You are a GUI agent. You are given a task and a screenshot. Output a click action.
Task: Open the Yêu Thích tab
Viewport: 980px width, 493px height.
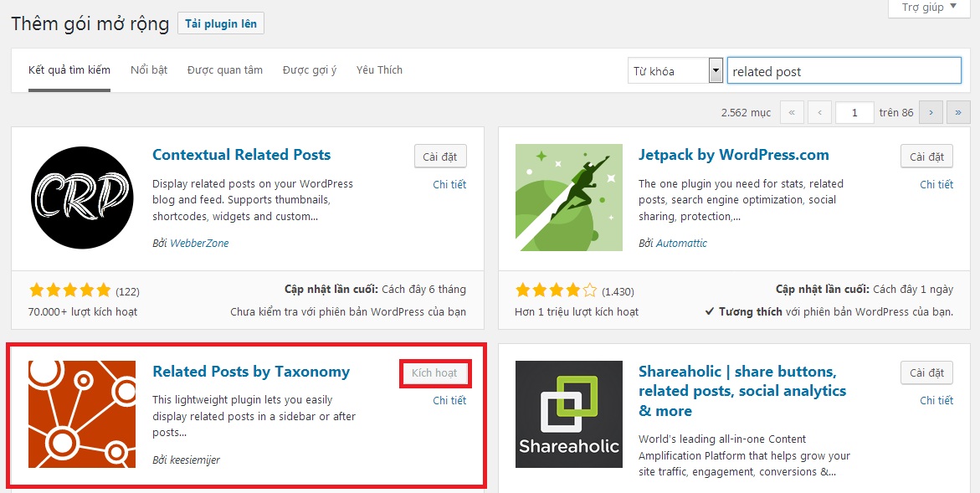coord(379,70)
